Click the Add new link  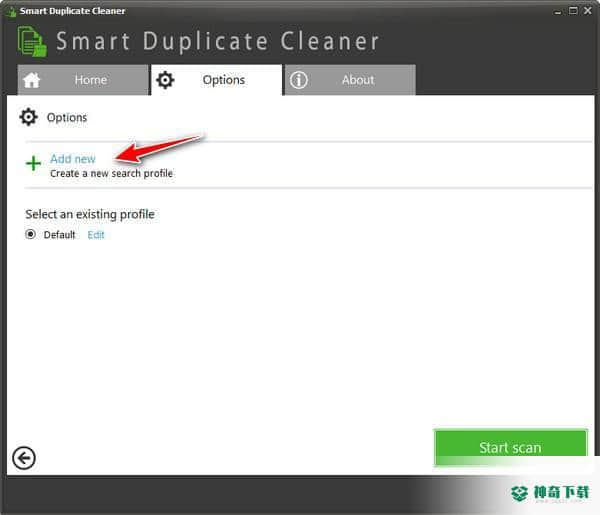[x=73, y=159]
